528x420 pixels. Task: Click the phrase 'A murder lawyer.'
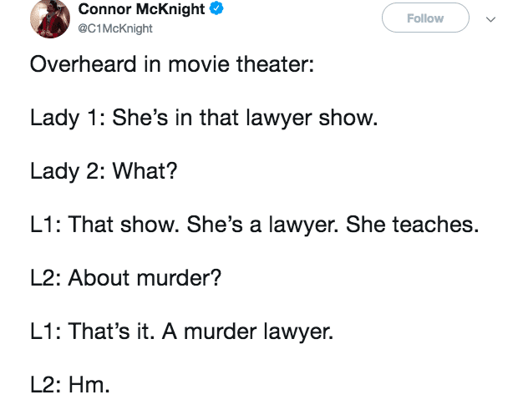(x=248, y=331)
